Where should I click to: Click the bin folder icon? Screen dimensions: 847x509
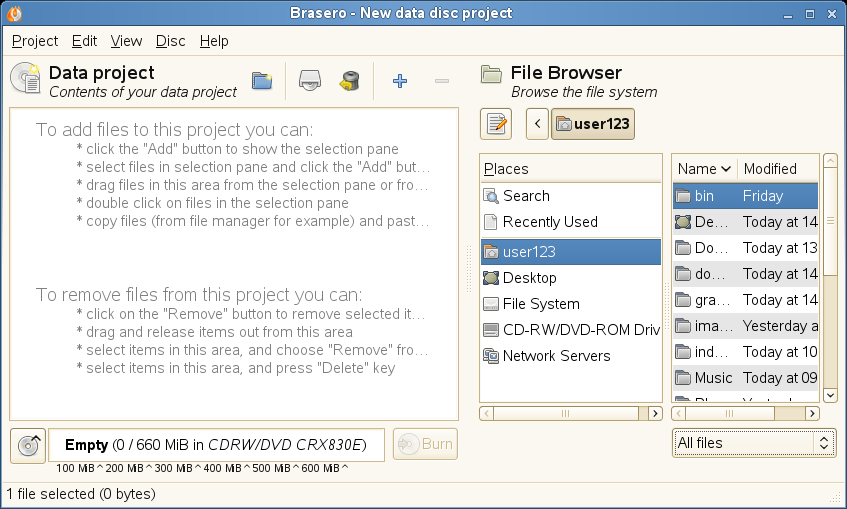(x=683, y=196)
